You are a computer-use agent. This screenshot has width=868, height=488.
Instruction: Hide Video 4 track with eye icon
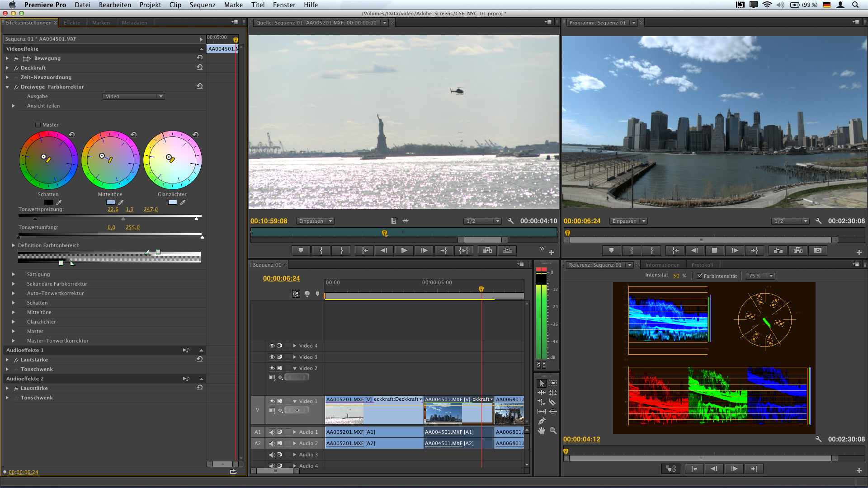tap(272, 346)
